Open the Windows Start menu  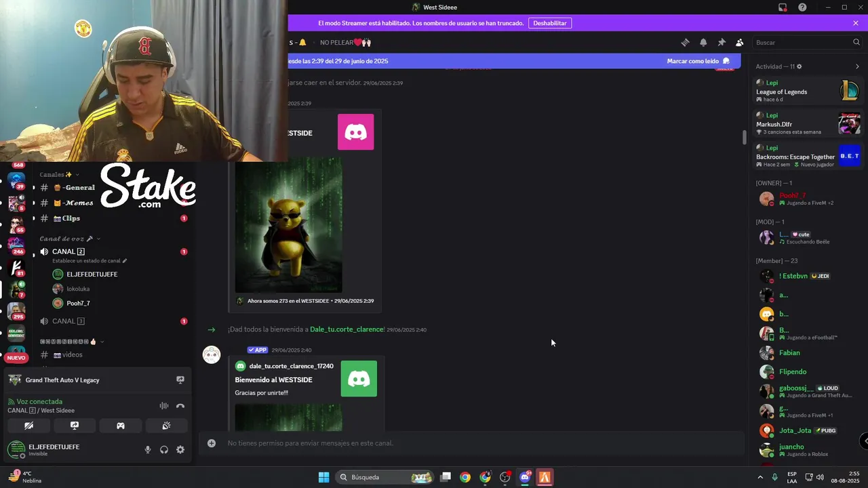tap(324, 477)
